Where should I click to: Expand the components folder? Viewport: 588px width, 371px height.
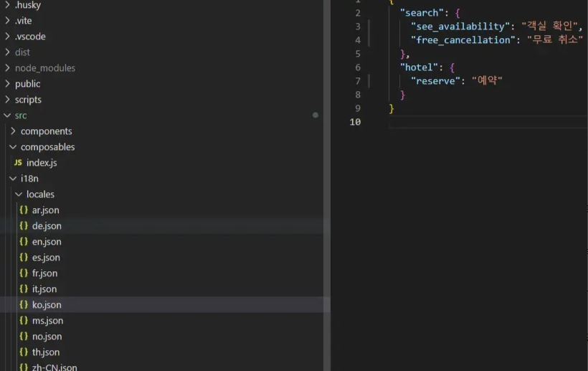tap(13, 131)
